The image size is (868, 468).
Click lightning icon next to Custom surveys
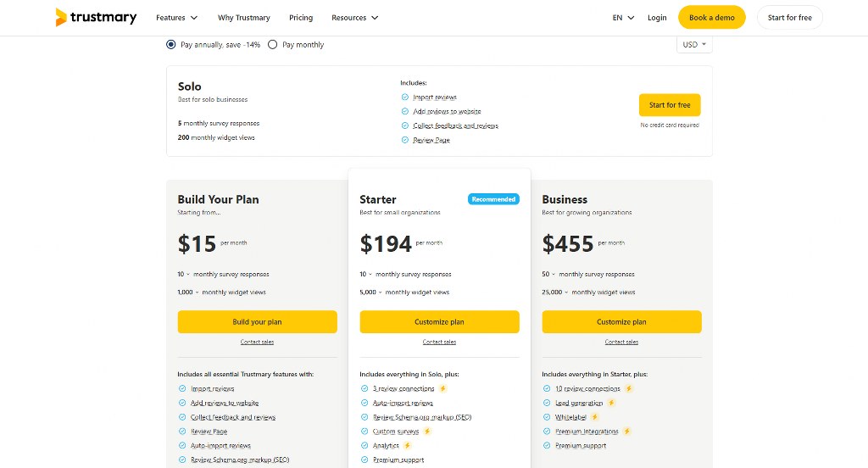pos(427,432)
